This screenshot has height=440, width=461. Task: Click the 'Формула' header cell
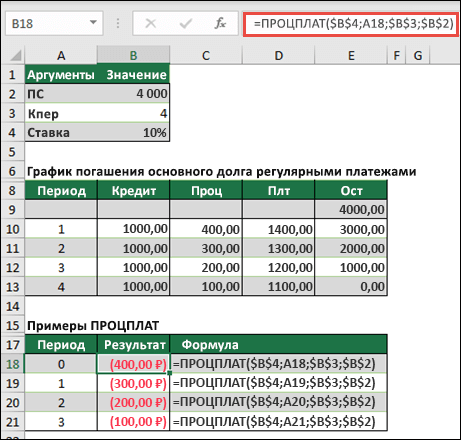click(279, 345)
